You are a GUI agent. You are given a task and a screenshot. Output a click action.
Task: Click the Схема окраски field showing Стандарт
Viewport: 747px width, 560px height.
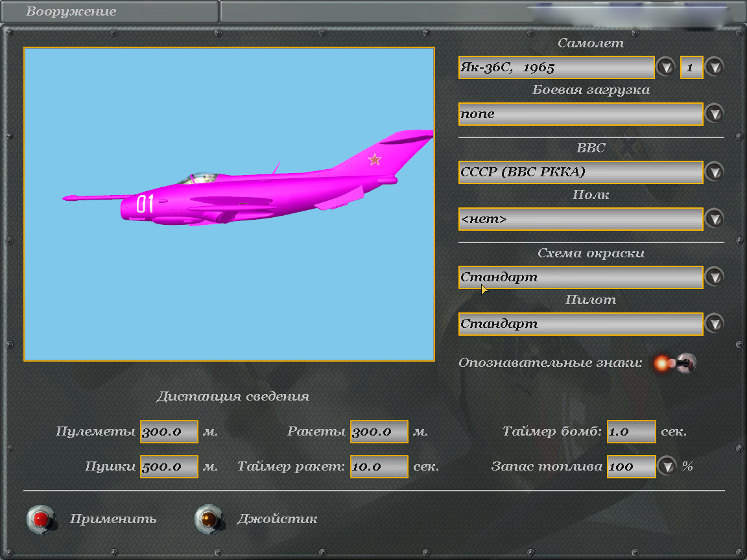point(581,277)
